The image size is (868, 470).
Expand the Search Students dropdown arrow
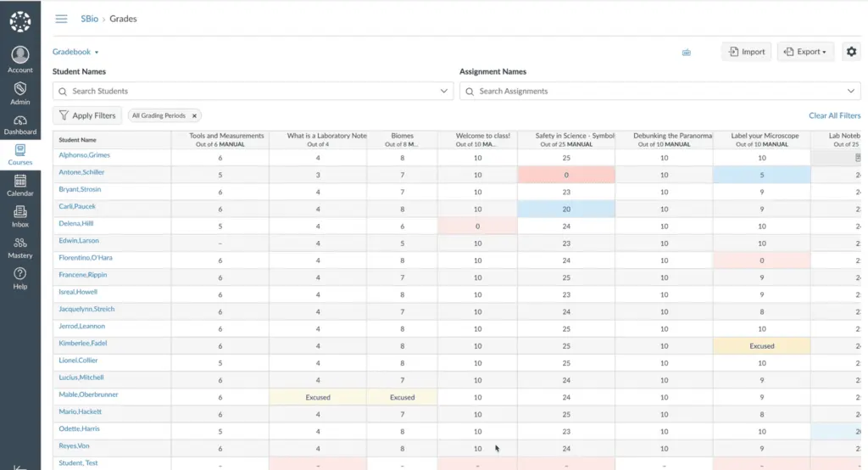point(444,91)
